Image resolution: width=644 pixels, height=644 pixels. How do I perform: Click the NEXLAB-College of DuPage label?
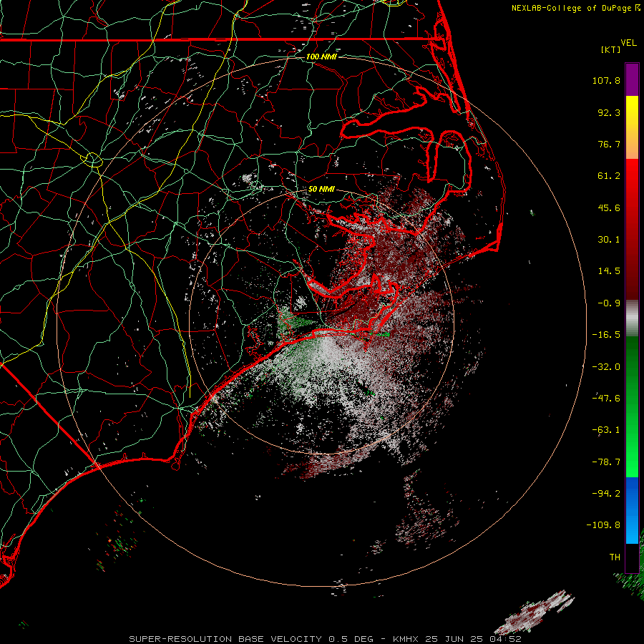pos(572,8)
